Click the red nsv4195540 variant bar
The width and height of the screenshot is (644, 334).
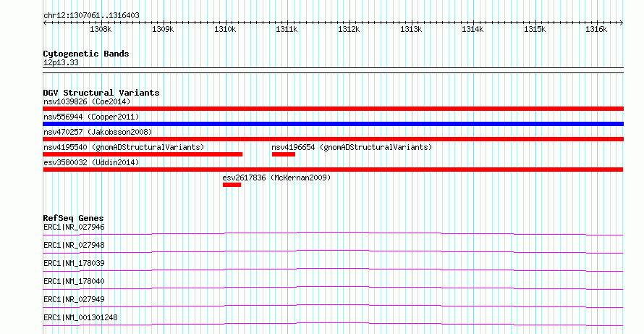143,154
